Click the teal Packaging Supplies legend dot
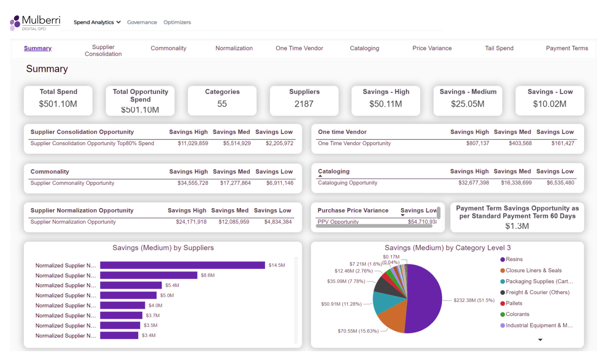 (x=502, y=282)
